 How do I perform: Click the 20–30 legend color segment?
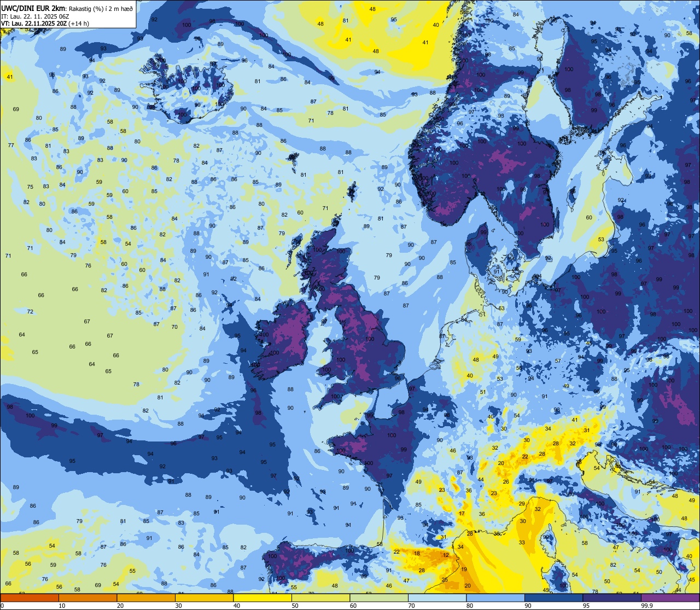click(146, 597)
